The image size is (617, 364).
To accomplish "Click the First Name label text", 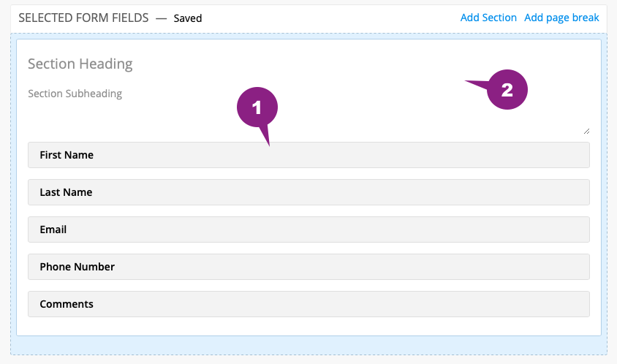I will [67, 155].
